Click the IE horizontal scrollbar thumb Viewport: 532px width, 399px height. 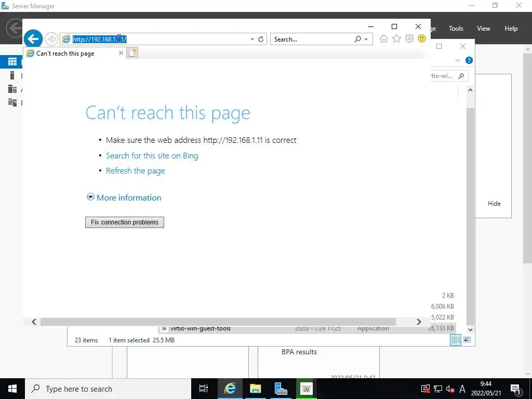[218, 322]
